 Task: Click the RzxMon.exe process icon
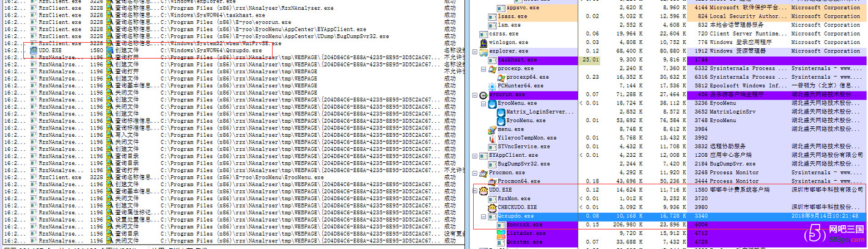click(492, 199)
